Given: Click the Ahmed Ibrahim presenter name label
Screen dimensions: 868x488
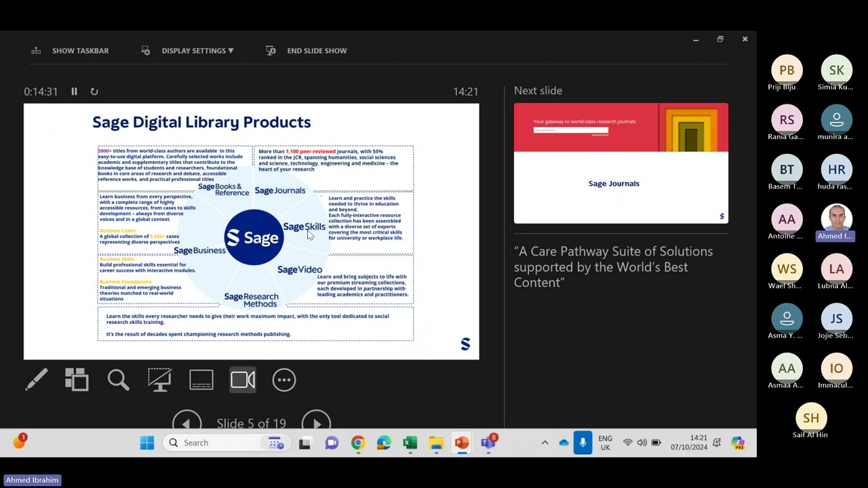Looking at the screenshot, I should (x=32, y=480).
